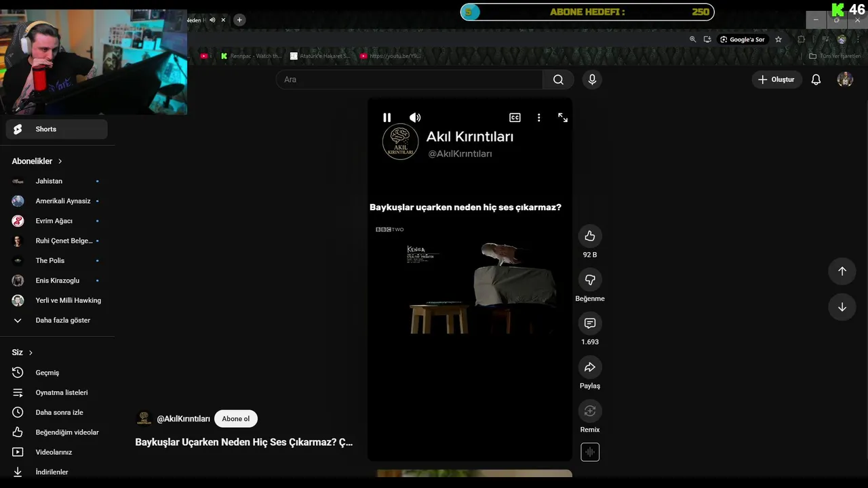
Task: Close the current browser tab
Action: 223,20
